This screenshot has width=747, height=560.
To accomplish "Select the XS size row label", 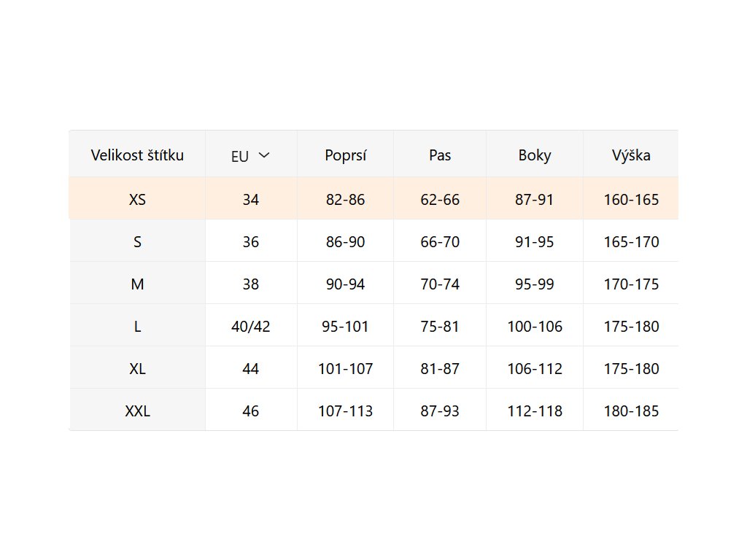I will coord(137,199).
